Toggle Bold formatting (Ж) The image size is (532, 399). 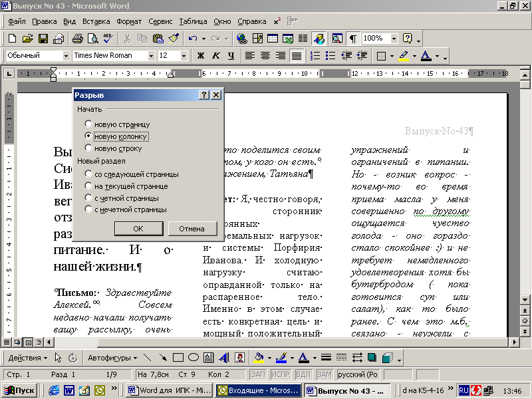click(x=201, y=56)
